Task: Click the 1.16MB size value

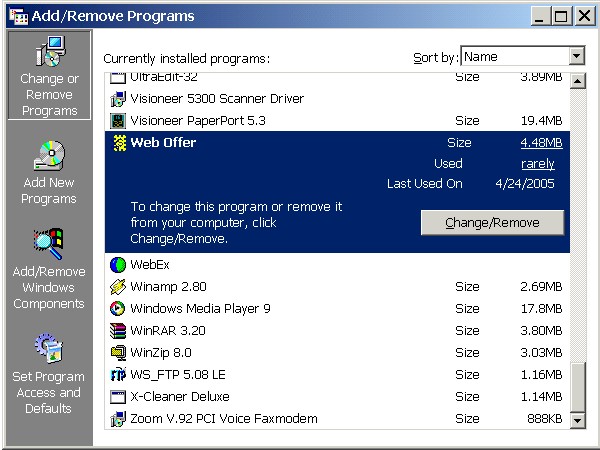Action: [541, 375]
